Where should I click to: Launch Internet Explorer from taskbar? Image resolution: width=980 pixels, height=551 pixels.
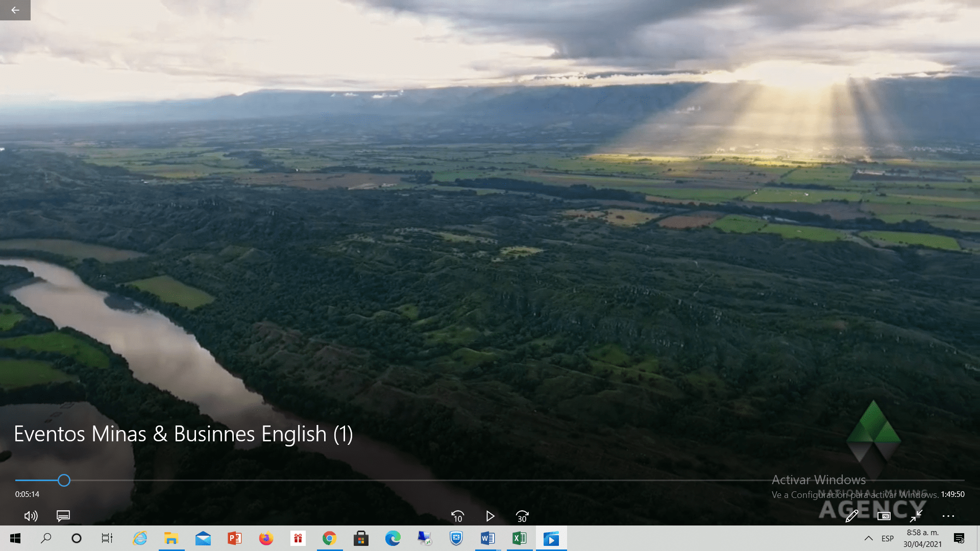pyautogui.click(x=139, y=538)
